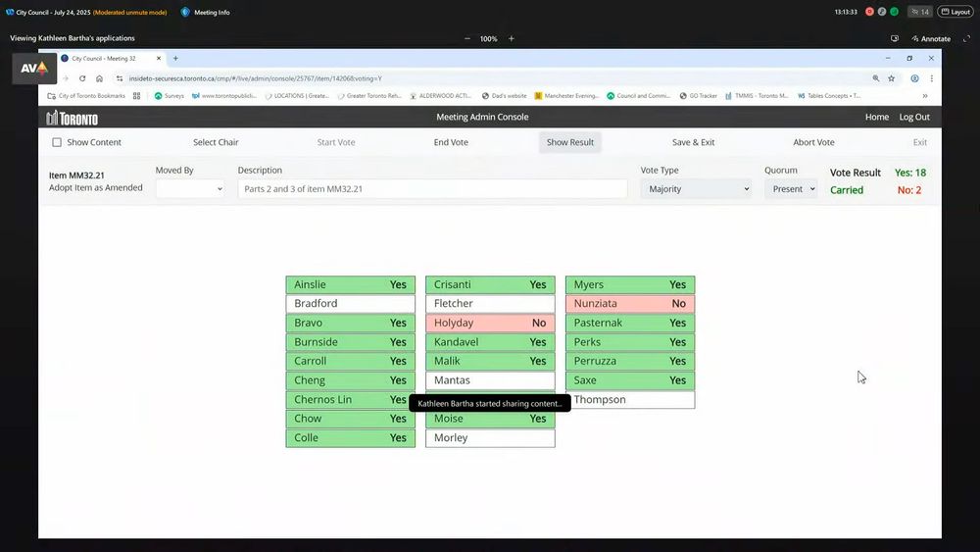The width and height of the screenshot is (980, 552).
Task: Open the Layout options
Action: point(955,12)
